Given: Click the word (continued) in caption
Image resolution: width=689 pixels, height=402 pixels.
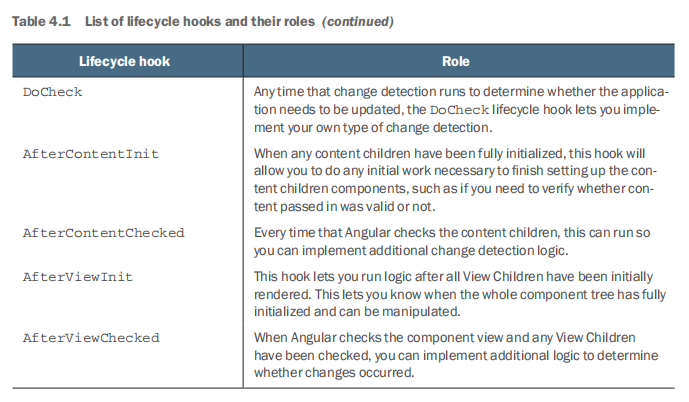Looking at the screenshot, I should [358, 22].
